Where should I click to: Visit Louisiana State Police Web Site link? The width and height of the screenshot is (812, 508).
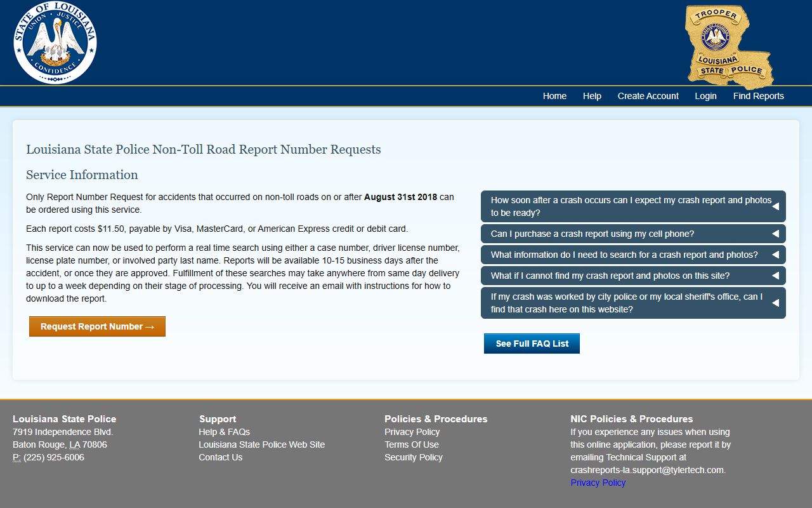tap(261, 444)
